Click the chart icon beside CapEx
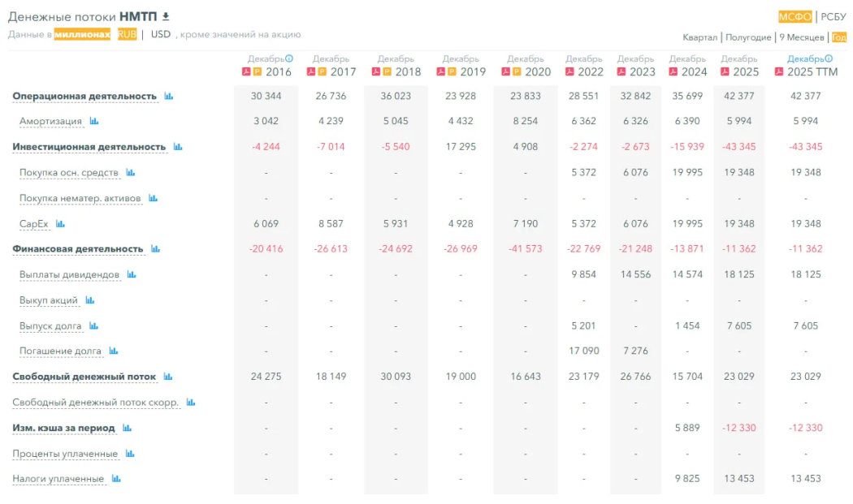The width and height of the screenshot is (853, 504). click(x=60, y=224)
